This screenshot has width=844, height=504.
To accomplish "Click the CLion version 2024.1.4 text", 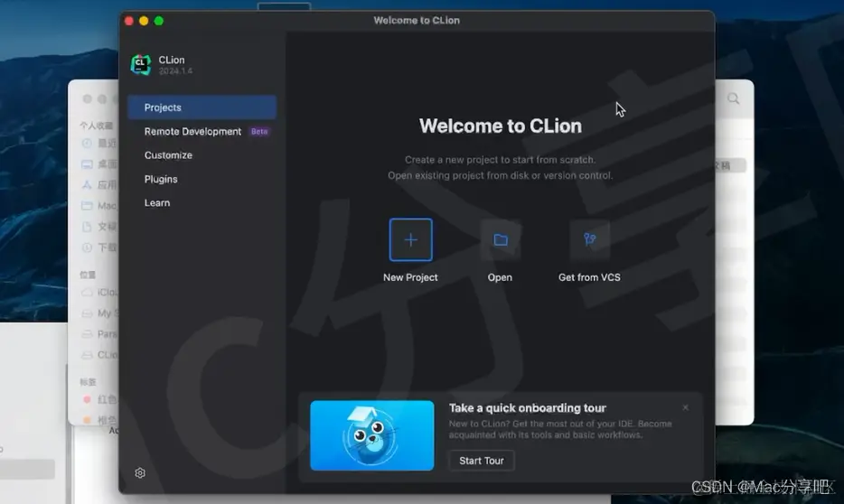I will click(x=175, y=71).
